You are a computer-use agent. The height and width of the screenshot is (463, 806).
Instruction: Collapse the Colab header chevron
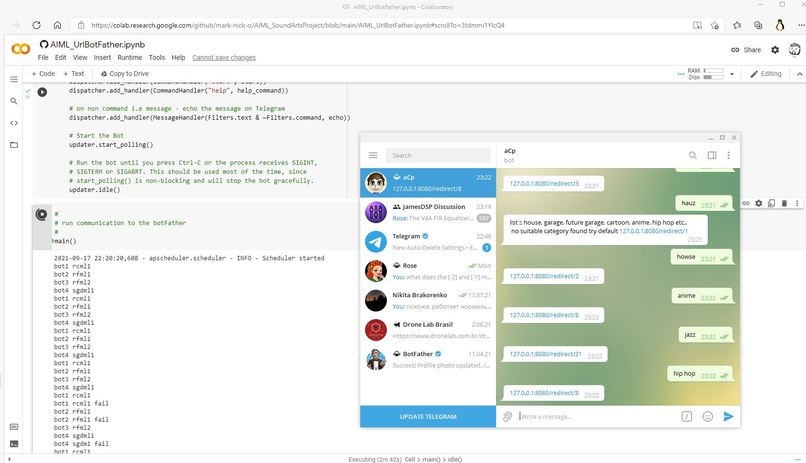(799, 74)
